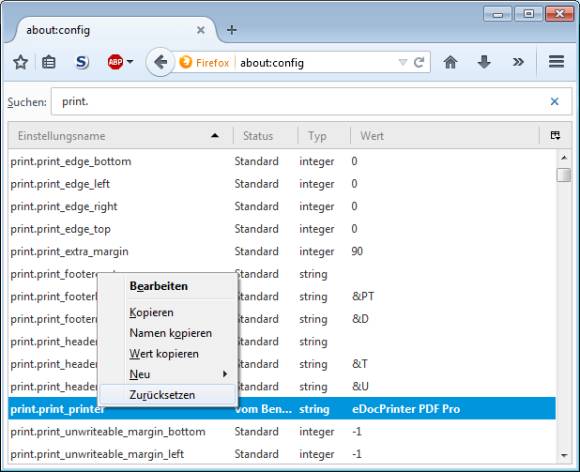Open the Downloads arrow icon
Screen dimensions: 580x472
(x=484, y=62)
